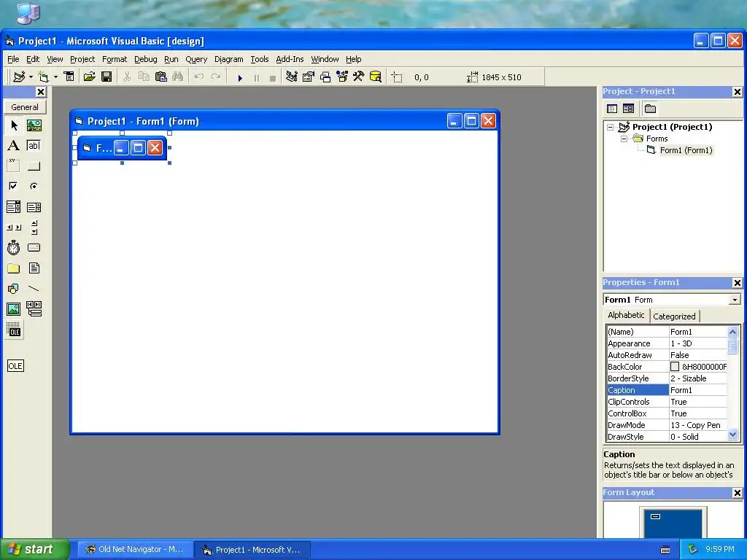Screen dimensions: 747x560
Task: Click the Caption value Form1 field
Action: click(x=698, y=390)
